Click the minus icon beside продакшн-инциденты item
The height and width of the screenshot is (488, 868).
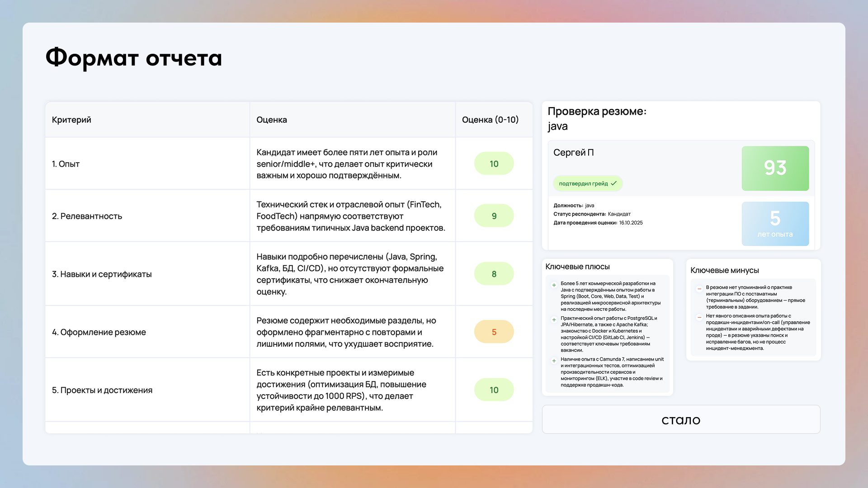[699, 318]
